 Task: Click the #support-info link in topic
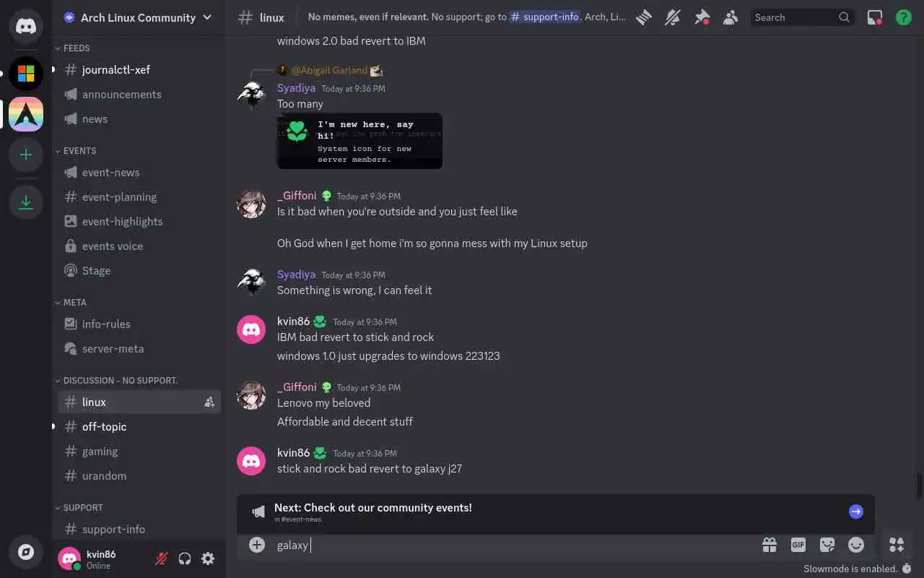click(x=545, y=17)
